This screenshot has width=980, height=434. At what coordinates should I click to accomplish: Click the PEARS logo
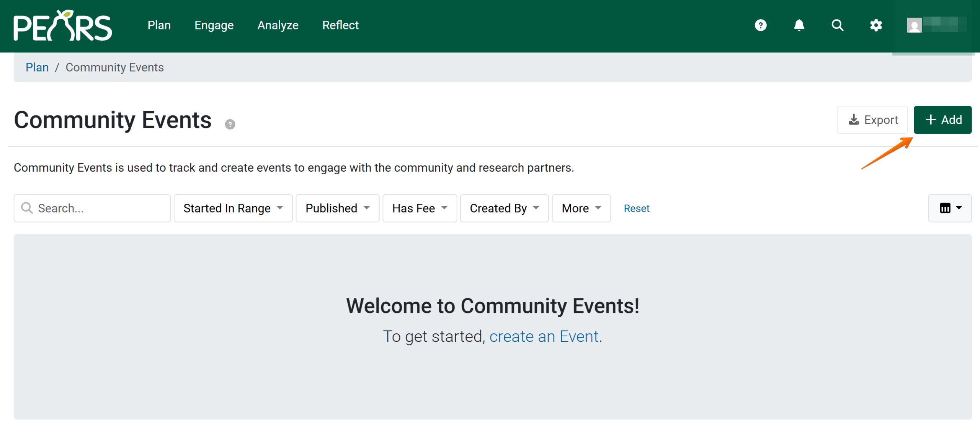coord(62,25)
